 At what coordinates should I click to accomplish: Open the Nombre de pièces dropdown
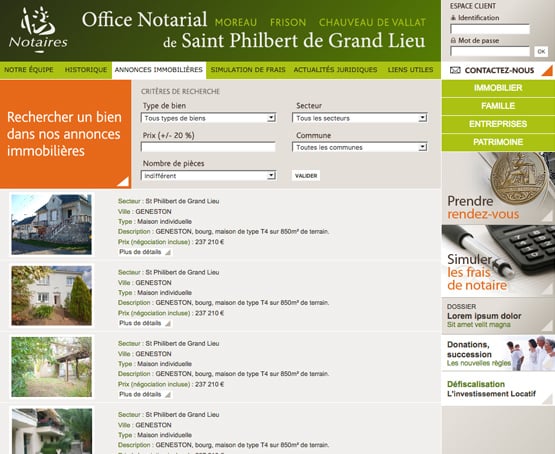(208, 176)
